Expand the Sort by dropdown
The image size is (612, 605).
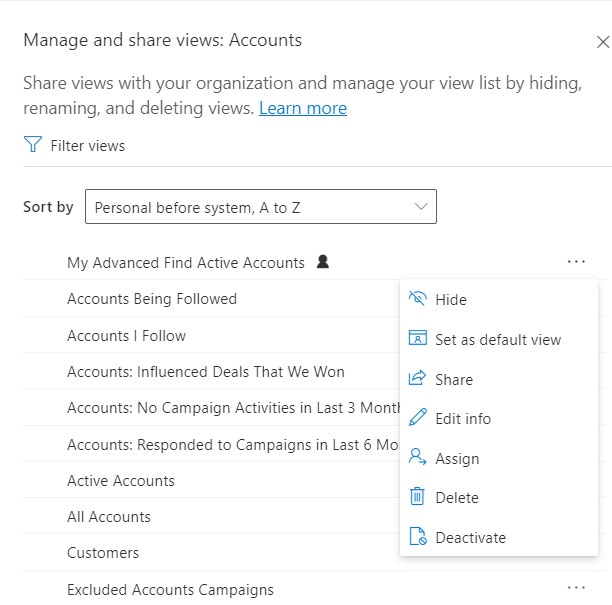coord(261,207)
